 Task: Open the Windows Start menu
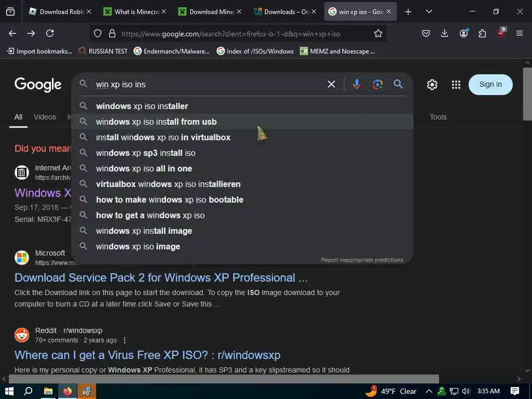(x=9, y=391)
